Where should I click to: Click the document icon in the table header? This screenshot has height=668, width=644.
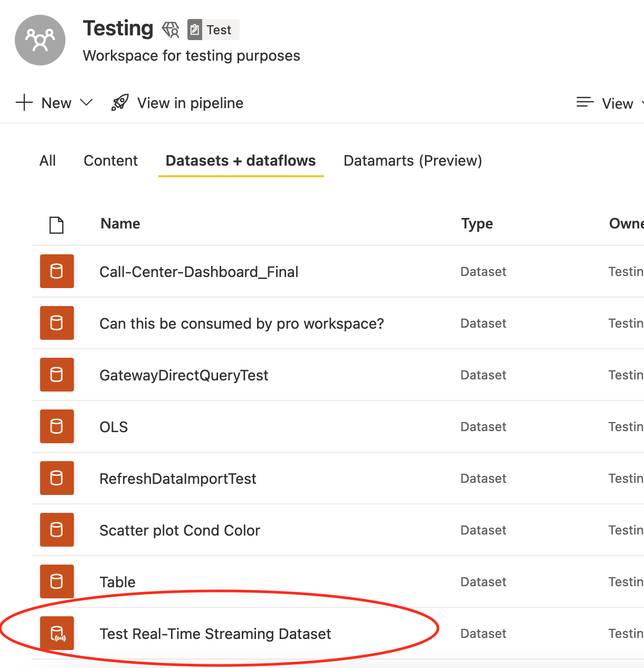point(56,224)
